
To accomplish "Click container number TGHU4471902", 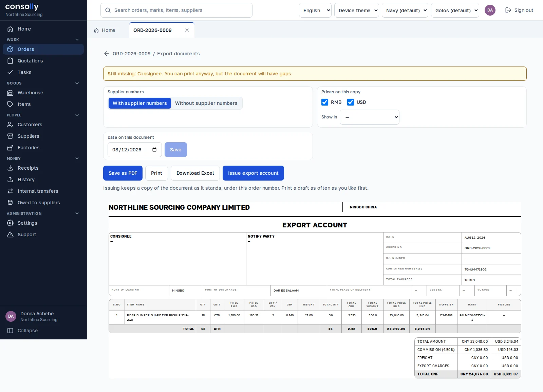I will click(475, 269).
